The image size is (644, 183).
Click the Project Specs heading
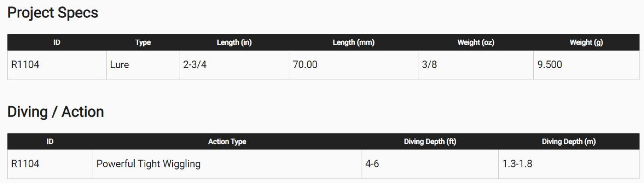click(x=53, y=13)
